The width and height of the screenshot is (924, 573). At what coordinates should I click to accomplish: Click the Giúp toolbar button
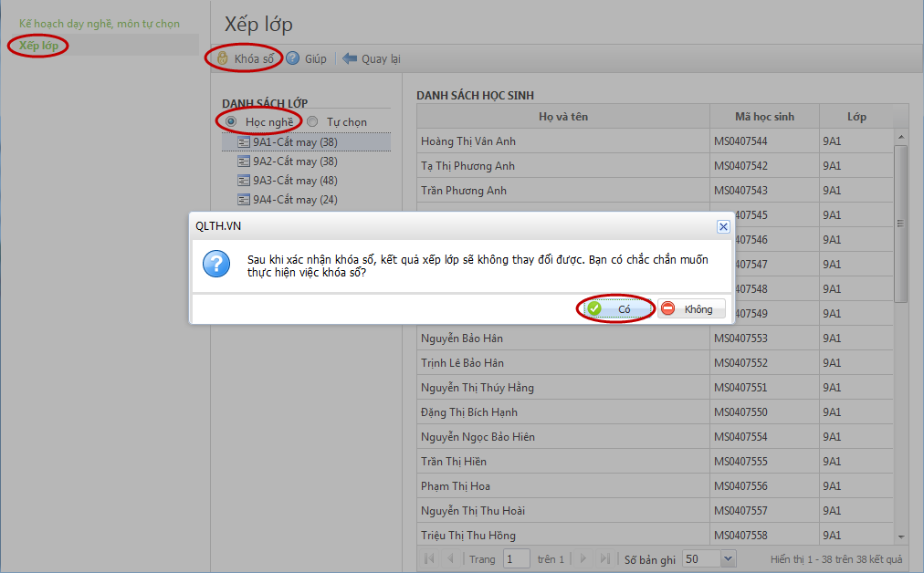coord(307,58)
